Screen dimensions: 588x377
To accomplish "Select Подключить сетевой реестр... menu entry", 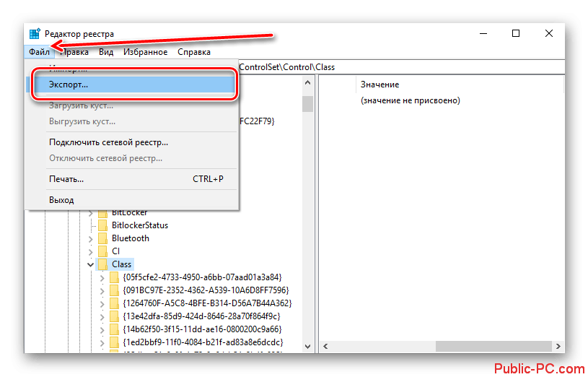I will (x=132, y=142).
